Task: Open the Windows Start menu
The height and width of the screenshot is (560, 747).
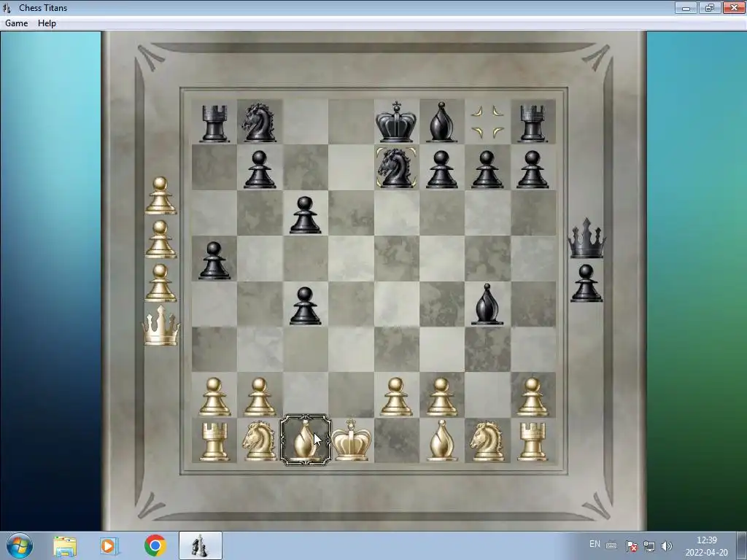Action: 20,545
